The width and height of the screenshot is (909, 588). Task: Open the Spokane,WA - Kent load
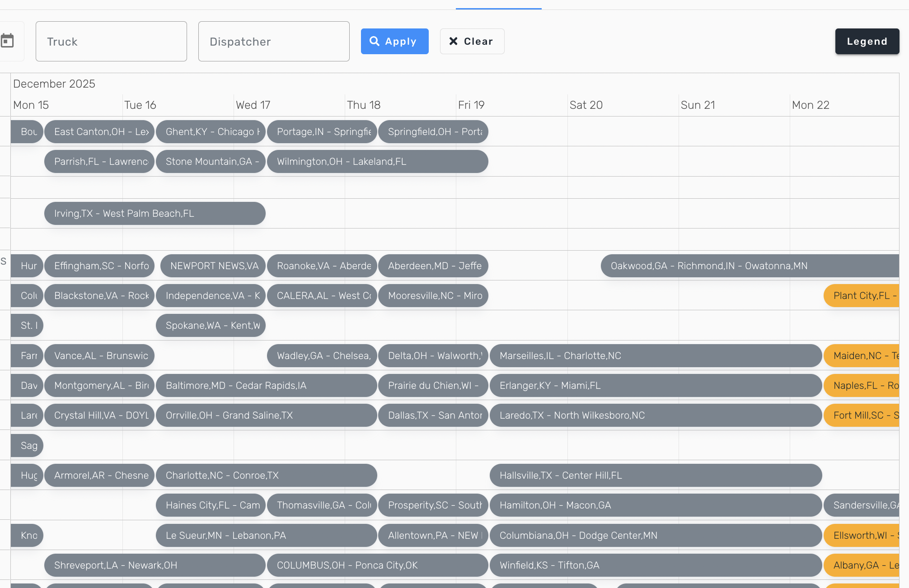pos(211,325)
